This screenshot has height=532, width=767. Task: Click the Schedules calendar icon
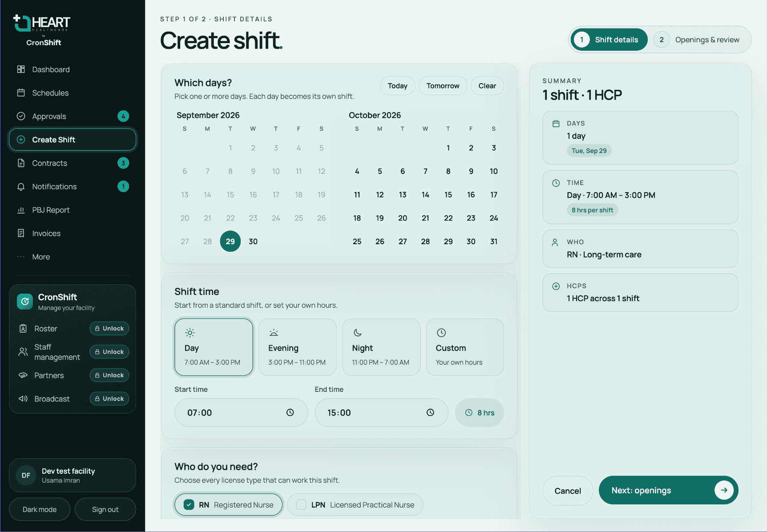[21, 93]
